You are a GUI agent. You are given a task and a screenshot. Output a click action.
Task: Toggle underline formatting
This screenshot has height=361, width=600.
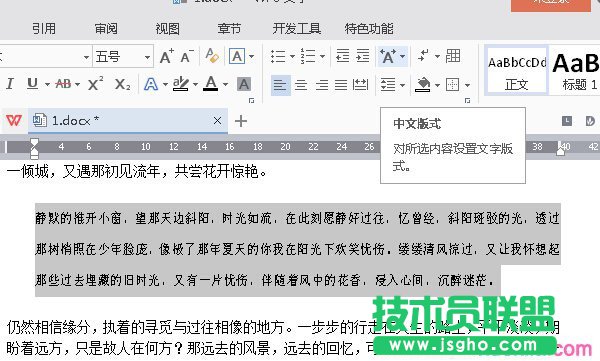[x=33, y=84]
